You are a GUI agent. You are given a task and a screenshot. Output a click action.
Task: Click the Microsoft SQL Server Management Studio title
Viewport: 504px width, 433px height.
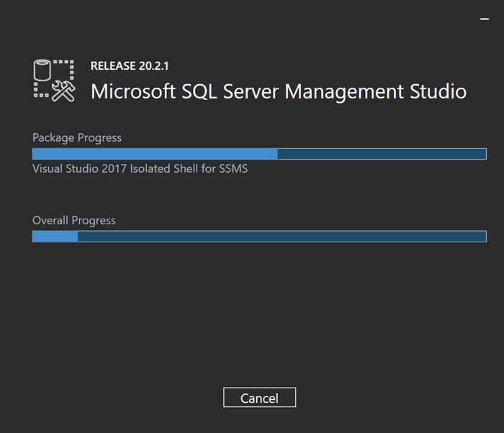pyautogui.click(x=278, y=92)
